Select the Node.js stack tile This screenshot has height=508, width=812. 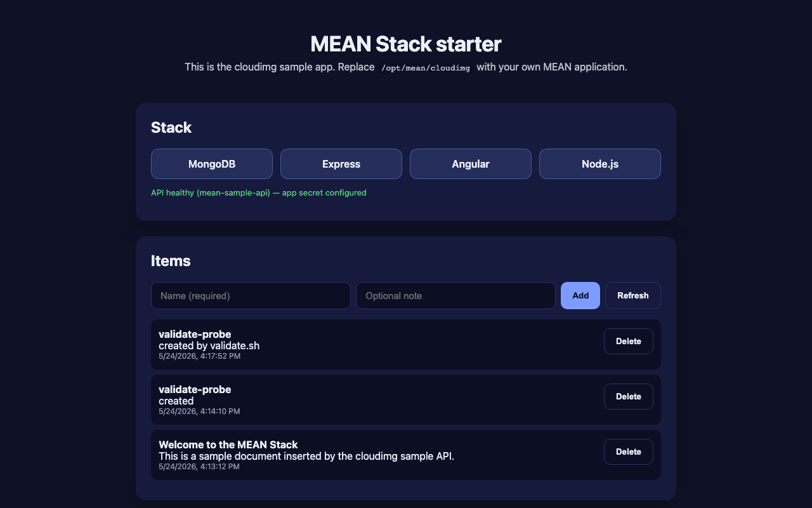tap(600, 164)
